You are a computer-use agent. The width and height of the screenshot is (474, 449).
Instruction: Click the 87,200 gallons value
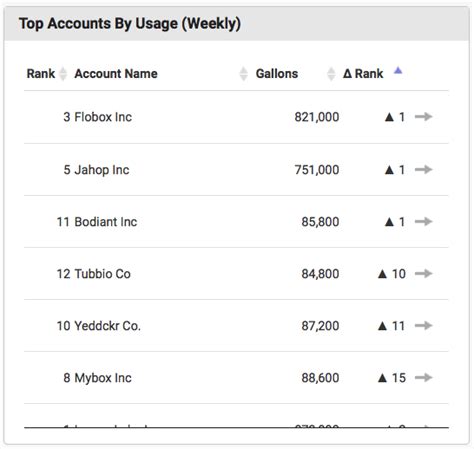coord(320,326)
